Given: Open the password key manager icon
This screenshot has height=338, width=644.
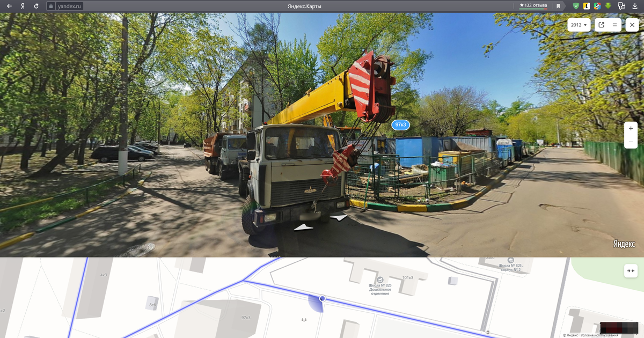Looking at the screenshot, I should pyautogui.click(x=621, y=6).
